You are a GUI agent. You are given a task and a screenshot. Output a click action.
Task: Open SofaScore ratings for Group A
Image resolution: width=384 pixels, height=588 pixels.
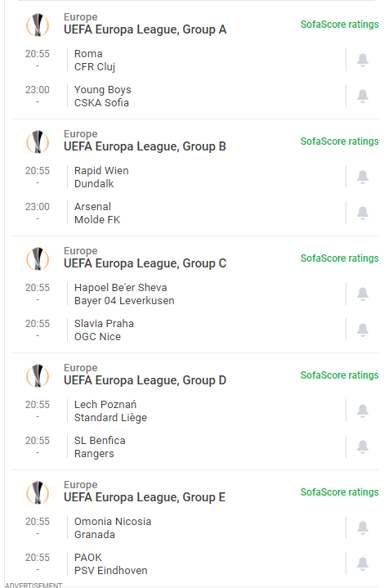pyautogui.click(x=339, y=25)
